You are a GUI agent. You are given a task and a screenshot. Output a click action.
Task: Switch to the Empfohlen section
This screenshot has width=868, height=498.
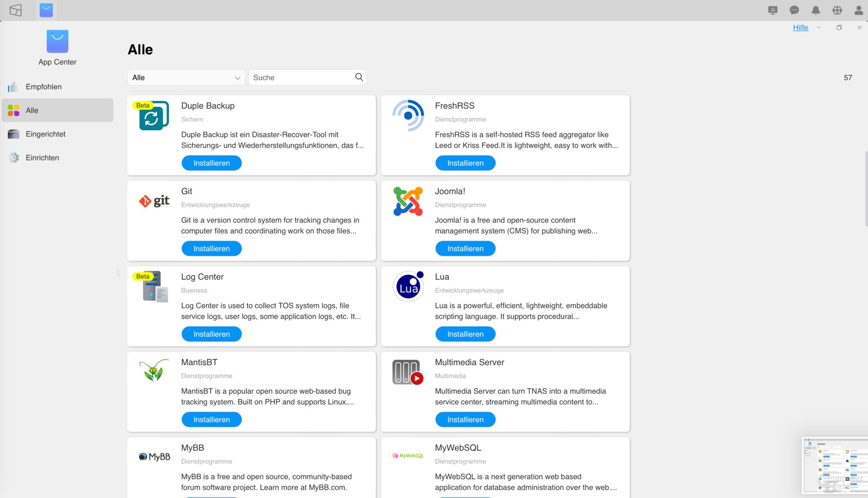(43, 87)
